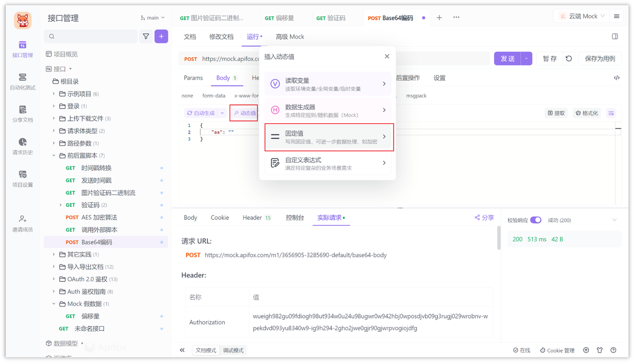
Task: Click the 在线 status indicator
Action: coord(522,350)
